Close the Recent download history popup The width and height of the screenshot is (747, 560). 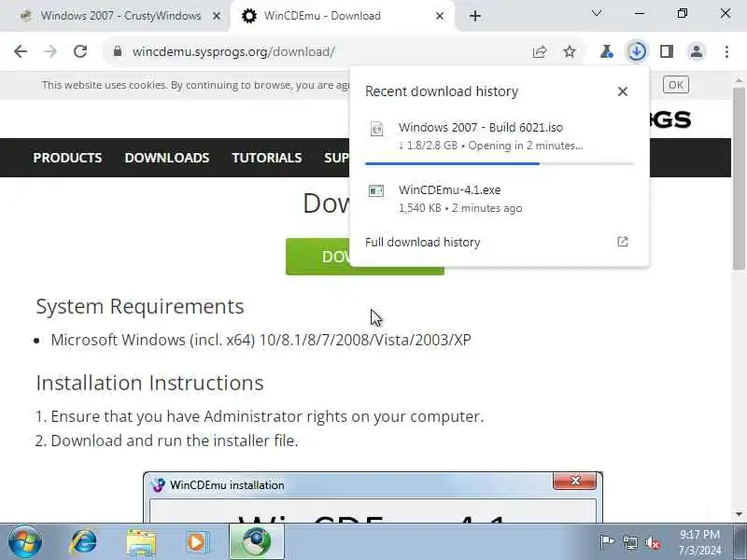(x=622, y=91)
